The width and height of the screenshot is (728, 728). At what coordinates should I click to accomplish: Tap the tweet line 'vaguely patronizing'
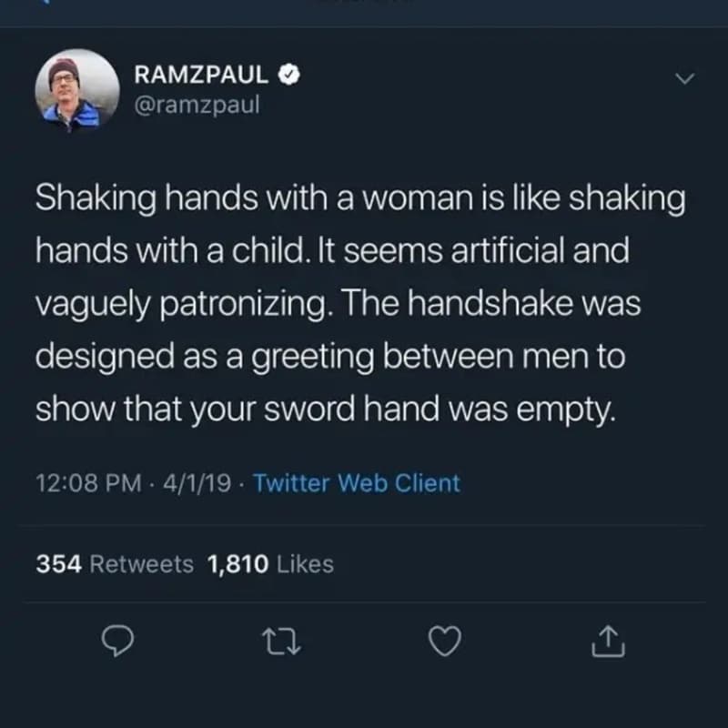[337, 304]
